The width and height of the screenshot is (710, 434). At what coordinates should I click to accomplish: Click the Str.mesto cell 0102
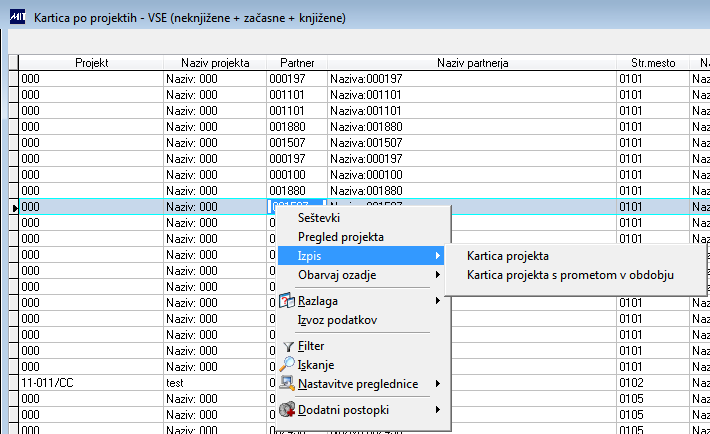653,383
